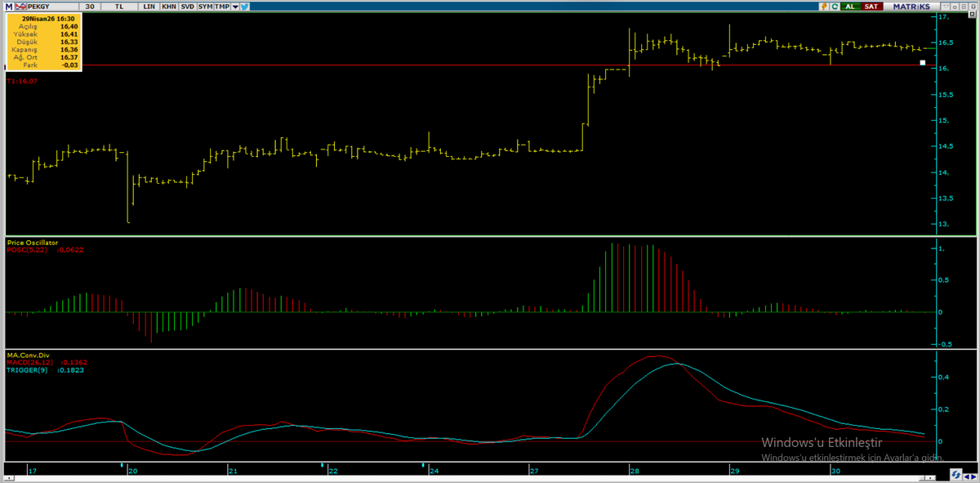
Task: Click the blue refresh icon at bottom right
Action: 956,475
